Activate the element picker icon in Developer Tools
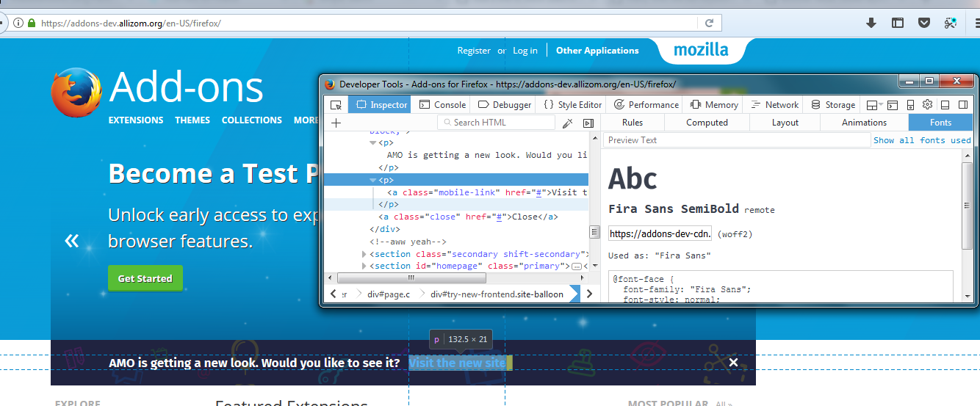This screenshot has height=406, width=980. click(x=336, y=105)
